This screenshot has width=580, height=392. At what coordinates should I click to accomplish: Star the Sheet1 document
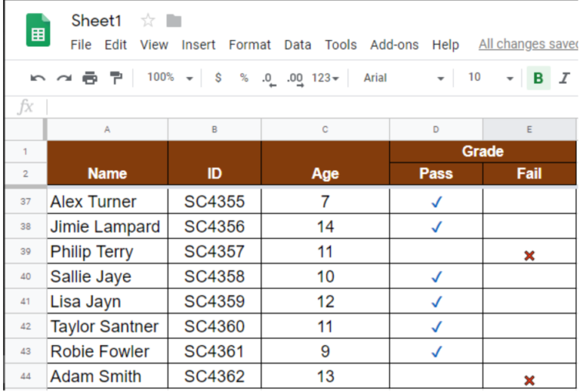pos(148,20)
